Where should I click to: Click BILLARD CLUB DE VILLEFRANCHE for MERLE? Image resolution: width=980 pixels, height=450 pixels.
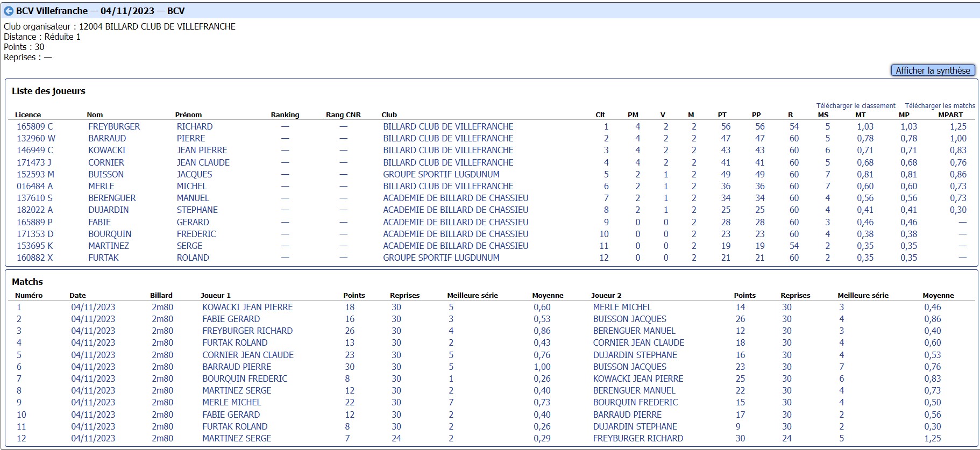tap(448, 186)
